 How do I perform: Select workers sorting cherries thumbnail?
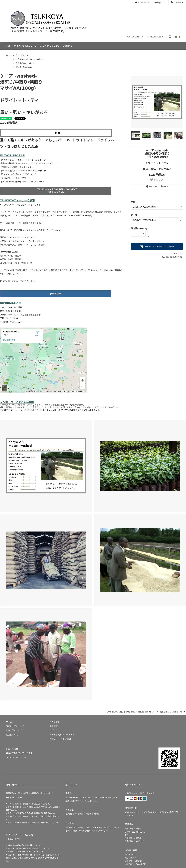pyautogui.click(x=178, y=135)
